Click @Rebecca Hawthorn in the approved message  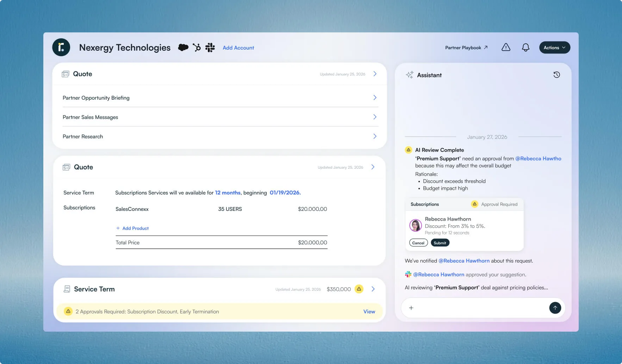438,275
